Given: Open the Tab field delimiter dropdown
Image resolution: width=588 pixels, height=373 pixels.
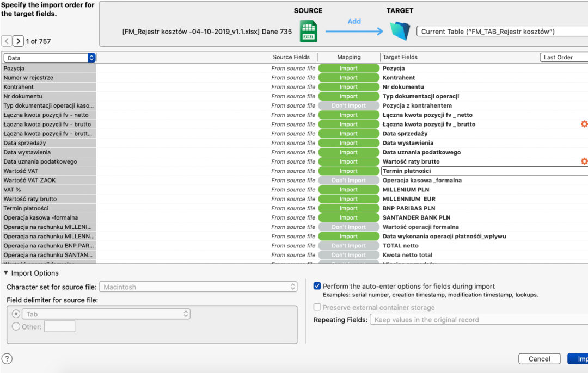Looking at the screenshot, I should pyautogui.click(x=106, y=314).
